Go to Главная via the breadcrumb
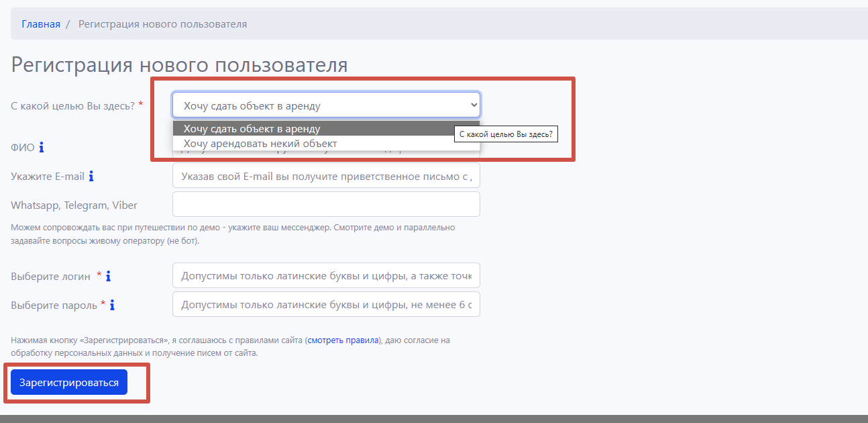Screen dimensions: 868x423 (41, 24)
